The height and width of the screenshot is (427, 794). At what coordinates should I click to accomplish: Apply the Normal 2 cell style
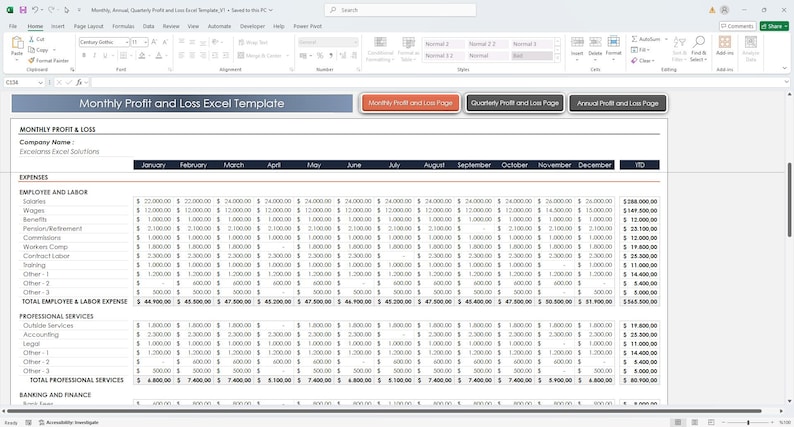[443, 44]
